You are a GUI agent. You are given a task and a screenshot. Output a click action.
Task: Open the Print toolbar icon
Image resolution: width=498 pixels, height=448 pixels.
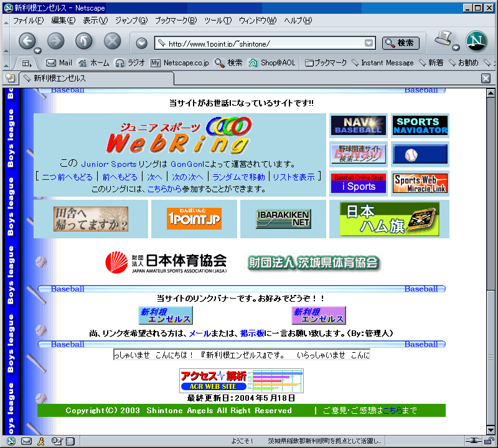(x=444, y=39)
